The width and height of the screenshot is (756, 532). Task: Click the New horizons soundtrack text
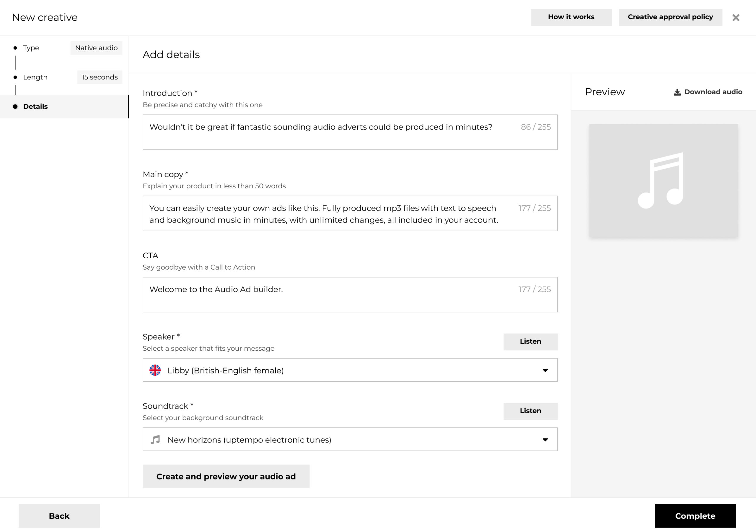pos(249,440)
